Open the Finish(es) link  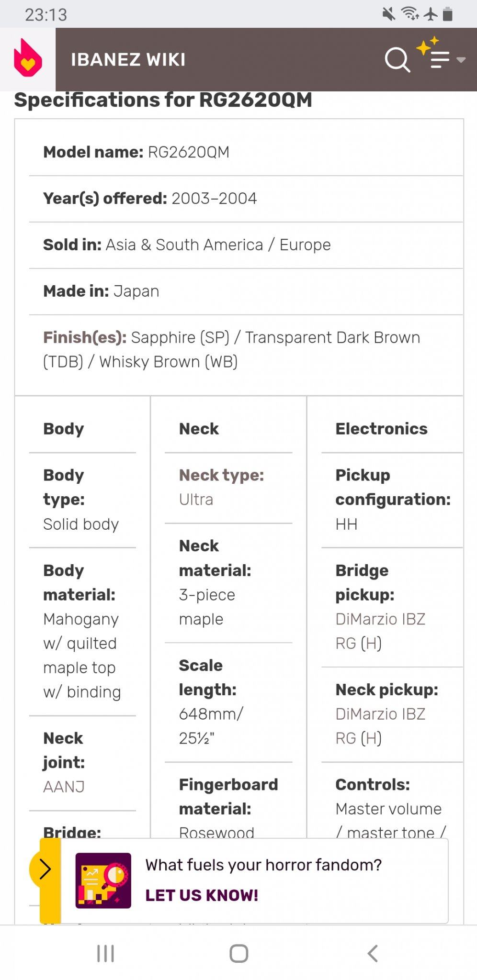pyautogui.click(x=85, y=337)
